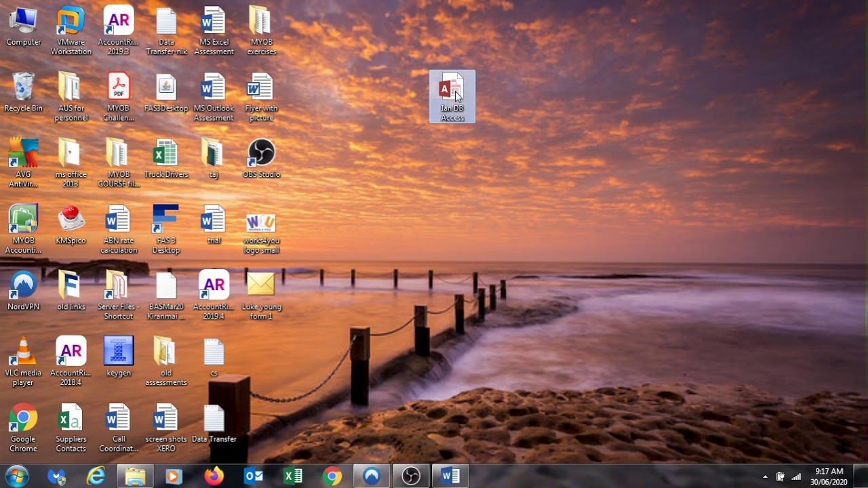Launch Firefox from the taskbar

coord(214,476)
